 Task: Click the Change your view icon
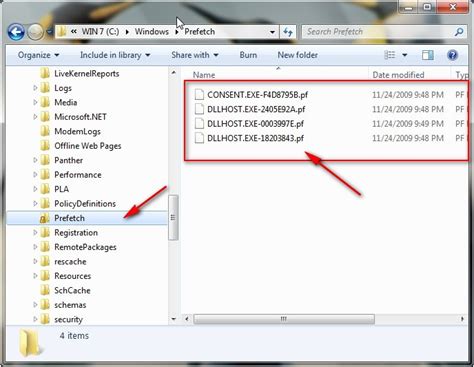click(390, 55)
